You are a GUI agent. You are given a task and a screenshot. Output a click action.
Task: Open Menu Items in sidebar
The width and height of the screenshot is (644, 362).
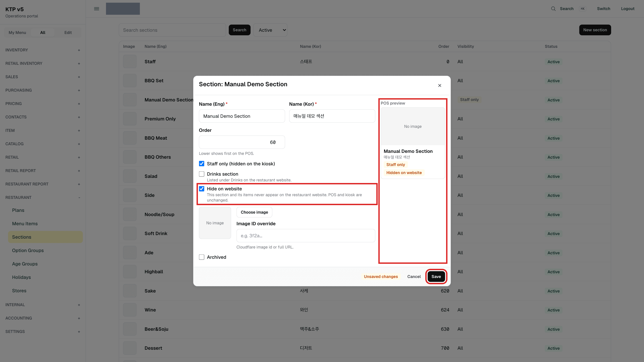point(45,224)
